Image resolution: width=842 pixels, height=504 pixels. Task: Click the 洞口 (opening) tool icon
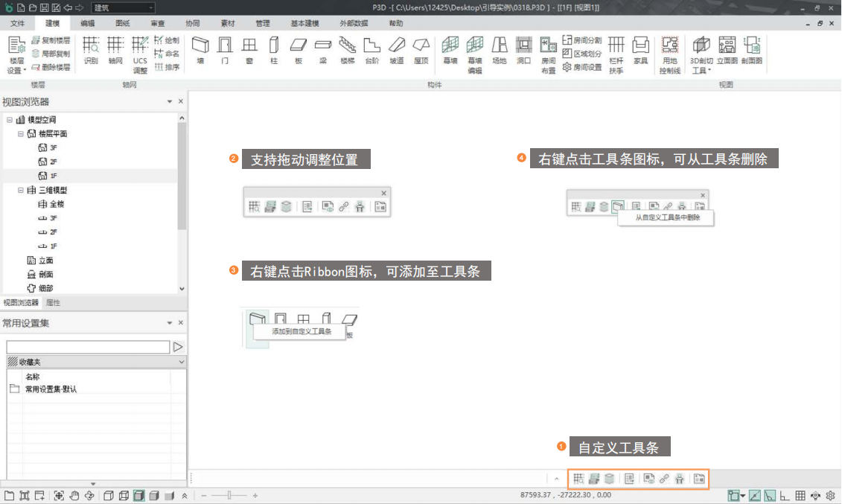click(x=524, y=49)
